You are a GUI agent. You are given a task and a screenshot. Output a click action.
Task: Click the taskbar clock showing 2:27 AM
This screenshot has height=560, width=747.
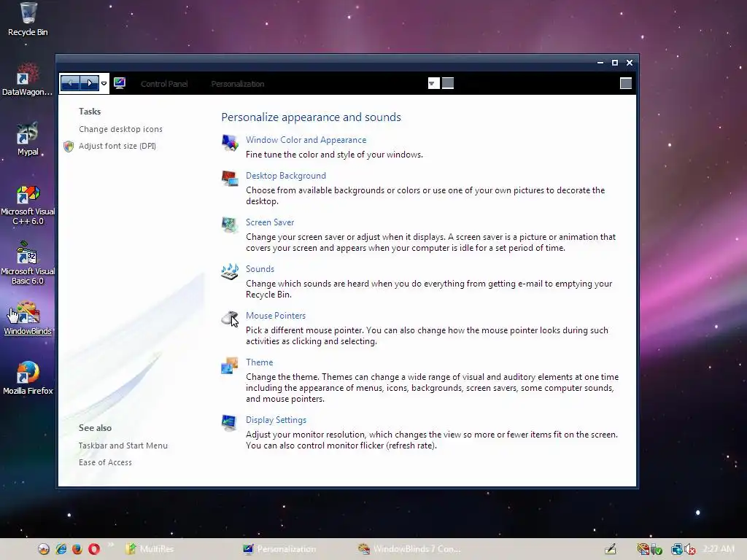coord(719,549)
